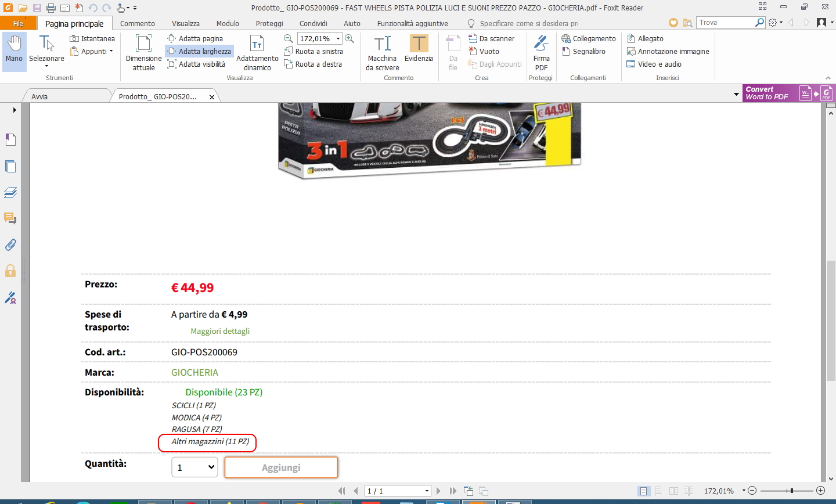
Task: Rotate view left with Ruota a sinistra
Action: click(x=313, y=51)
